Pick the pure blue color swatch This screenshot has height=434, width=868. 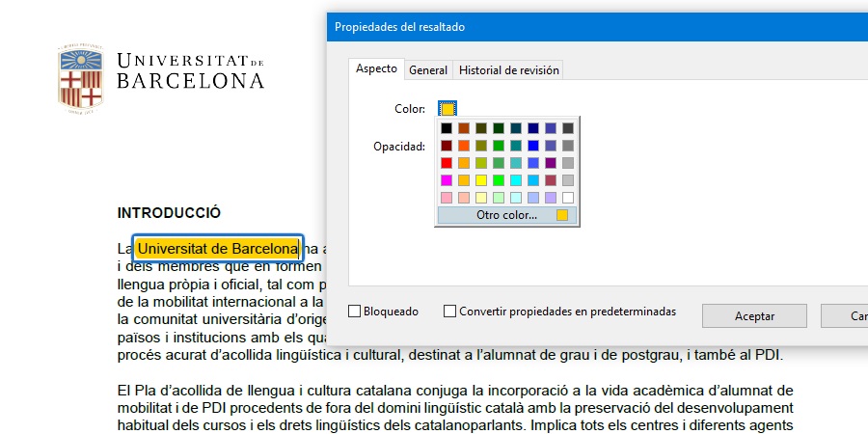(533, 146)
